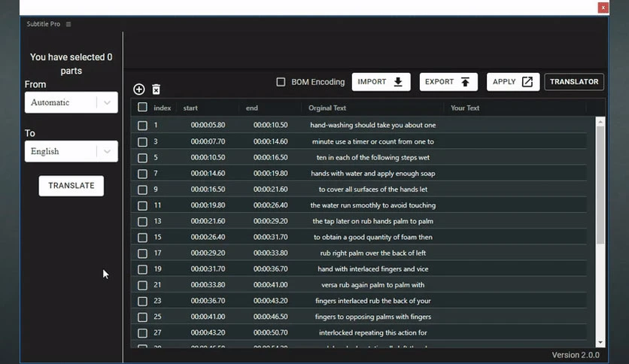Screen dimensions: 629x364
Task: Open the To language English dropdown
Action: [x=71, y=151]
